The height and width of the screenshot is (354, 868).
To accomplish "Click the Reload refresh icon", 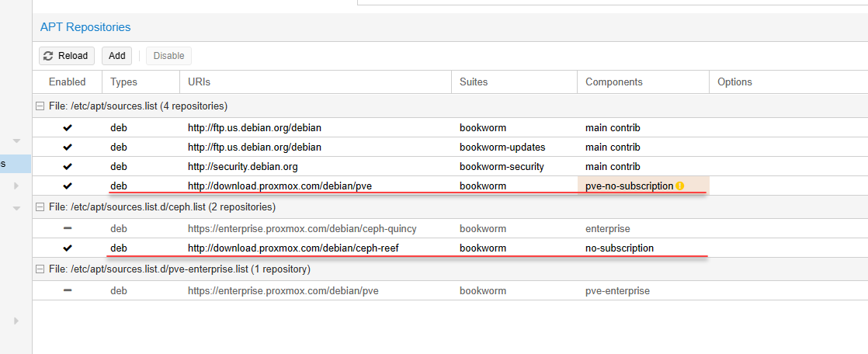I will pyautogui.click(x=49, y=56).
